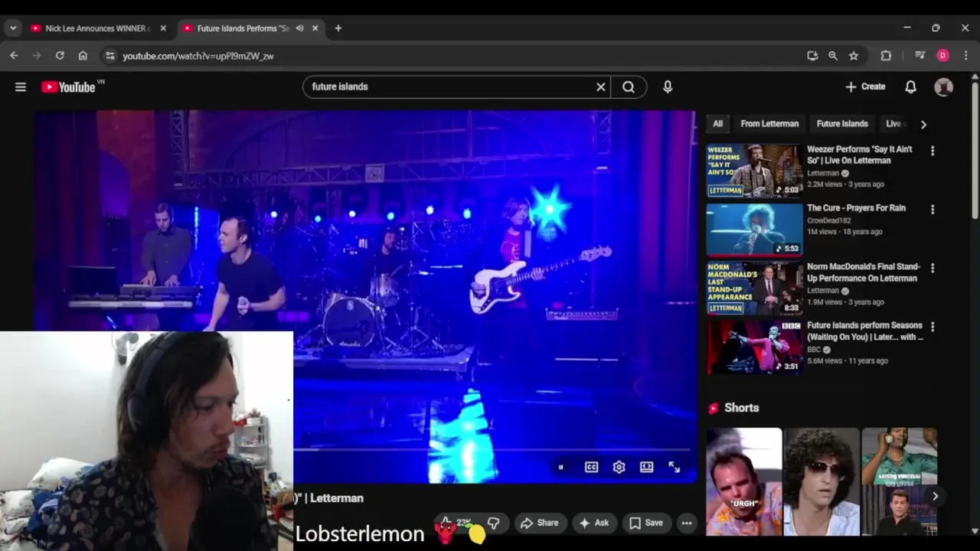Close the Future Islands tab
Screen dimensions: 980x551
[x=315, y=28]
